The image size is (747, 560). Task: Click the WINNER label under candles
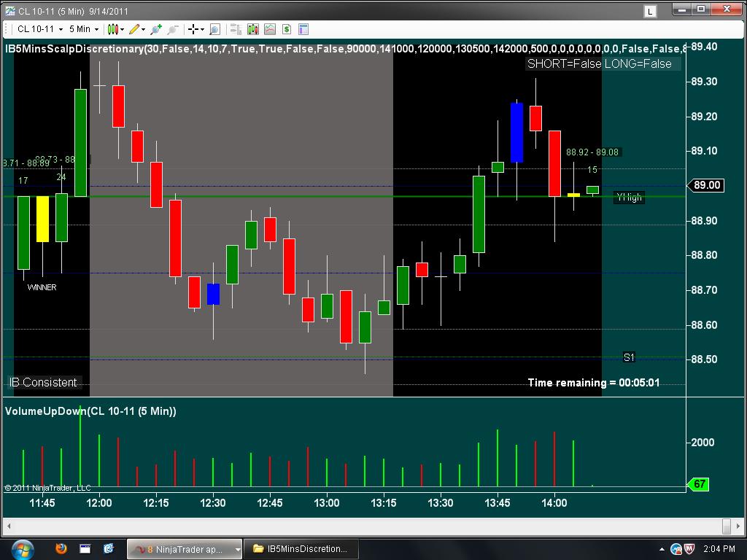42,287
